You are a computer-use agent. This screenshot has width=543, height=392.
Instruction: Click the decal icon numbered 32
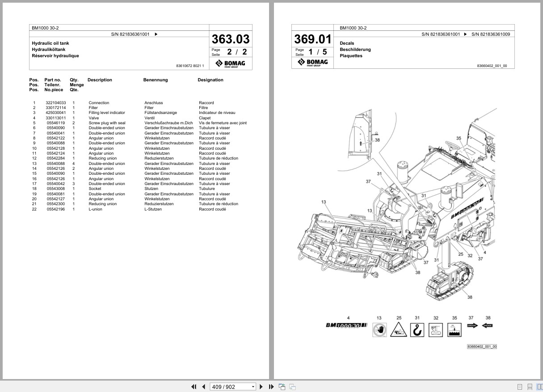click(x=436, y=330)
